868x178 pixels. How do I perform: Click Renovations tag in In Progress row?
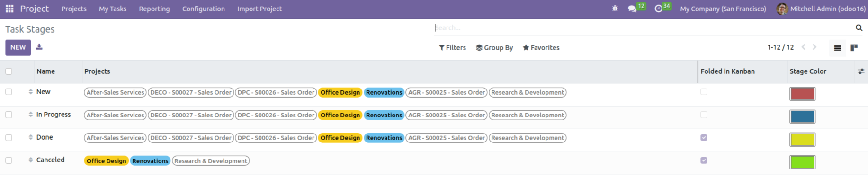pos(384,115)
